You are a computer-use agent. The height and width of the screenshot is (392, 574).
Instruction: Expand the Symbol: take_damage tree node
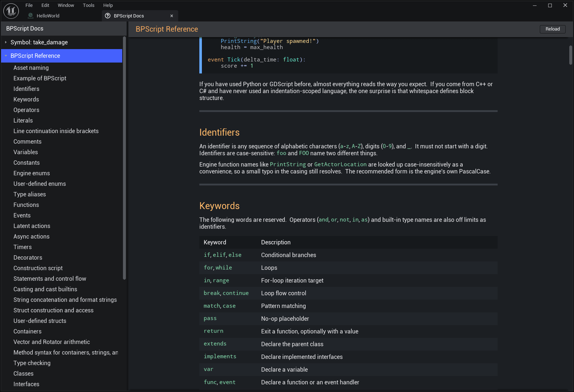pos(6,42)
